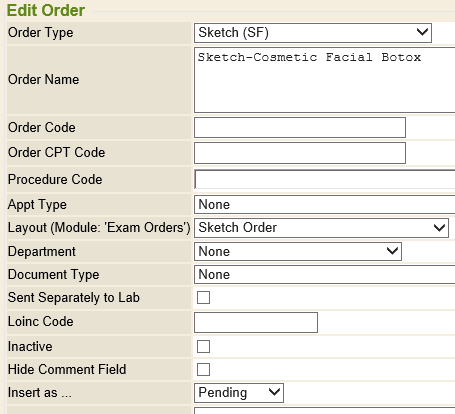The height and width of the screenshot is (414, 455).
Task: Click the Order Type dropdown arrow
Action: (x=422, y=32)
